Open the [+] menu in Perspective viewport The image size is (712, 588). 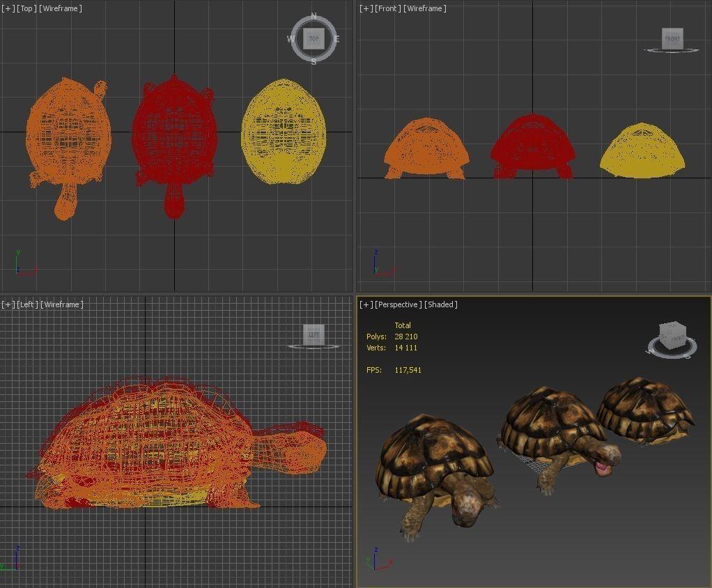click(366, 304)
